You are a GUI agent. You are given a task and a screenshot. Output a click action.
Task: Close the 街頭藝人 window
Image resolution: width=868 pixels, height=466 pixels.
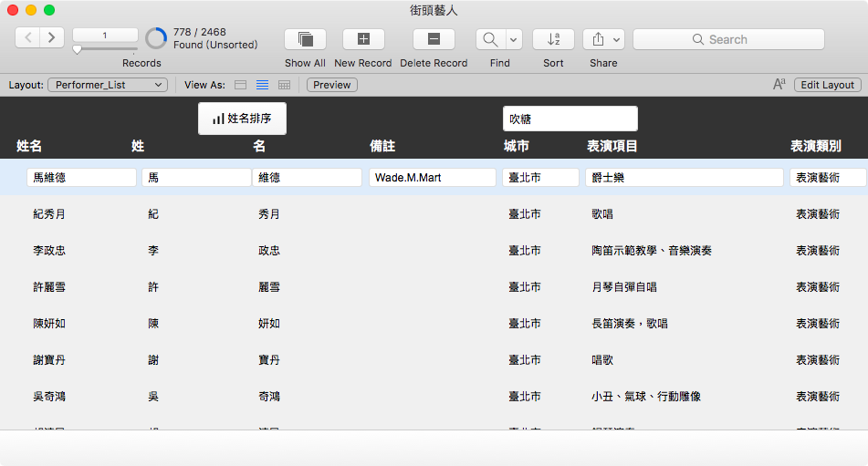[13, 10]
